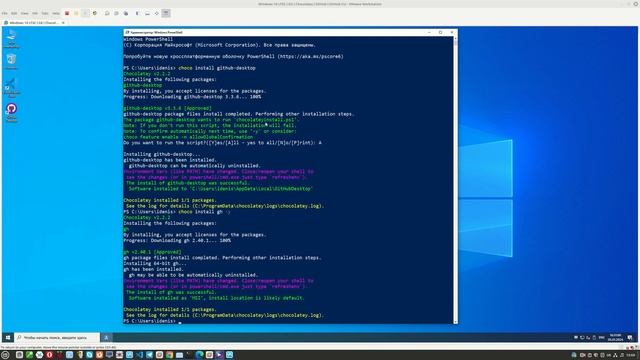Screen dimensions: 640x360
Task: Click the 'choco install github-desktop' command line
Action: 189,68
